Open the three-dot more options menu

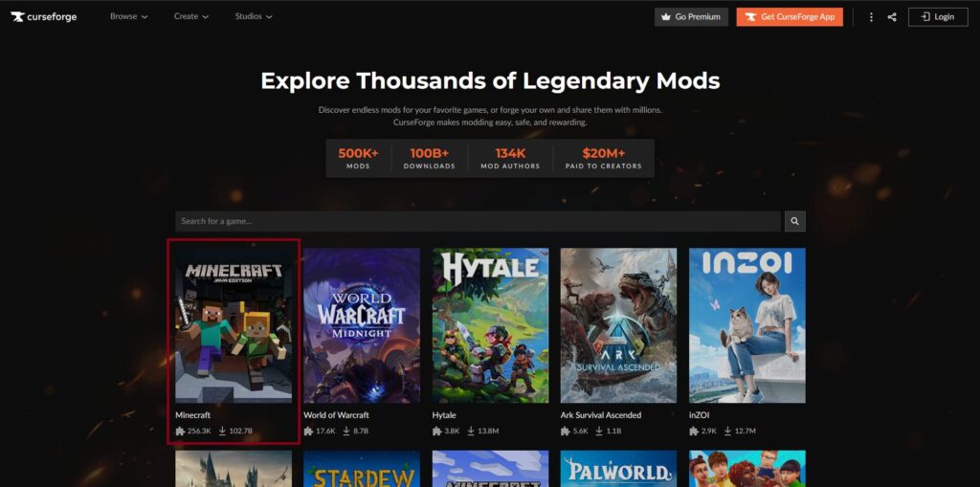tap(871, 17)
